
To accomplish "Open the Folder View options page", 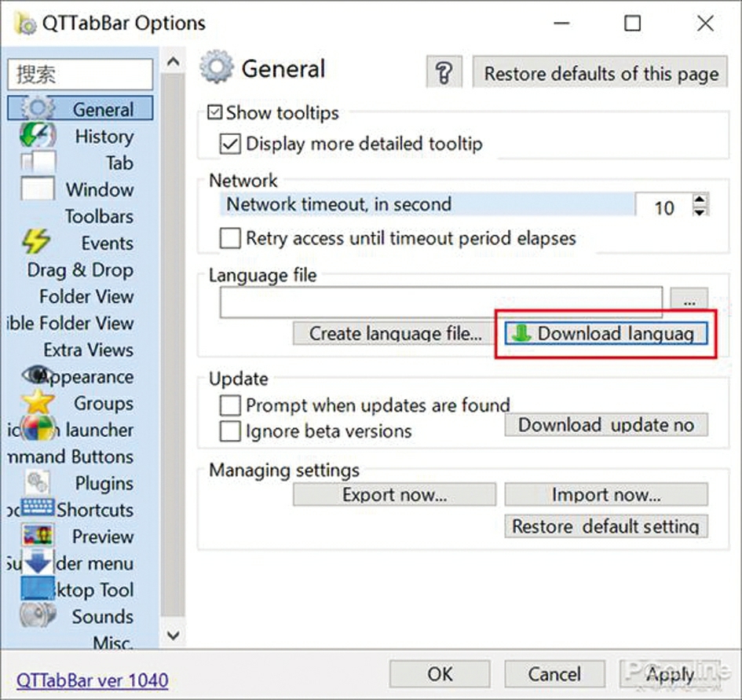I will click(86, 296).
